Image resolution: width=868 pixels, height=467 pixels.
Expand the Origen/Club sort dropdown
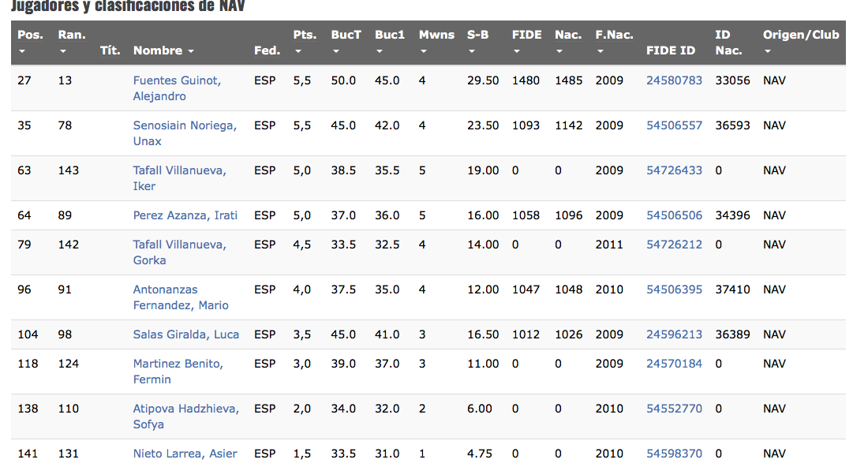coord(768,51)
